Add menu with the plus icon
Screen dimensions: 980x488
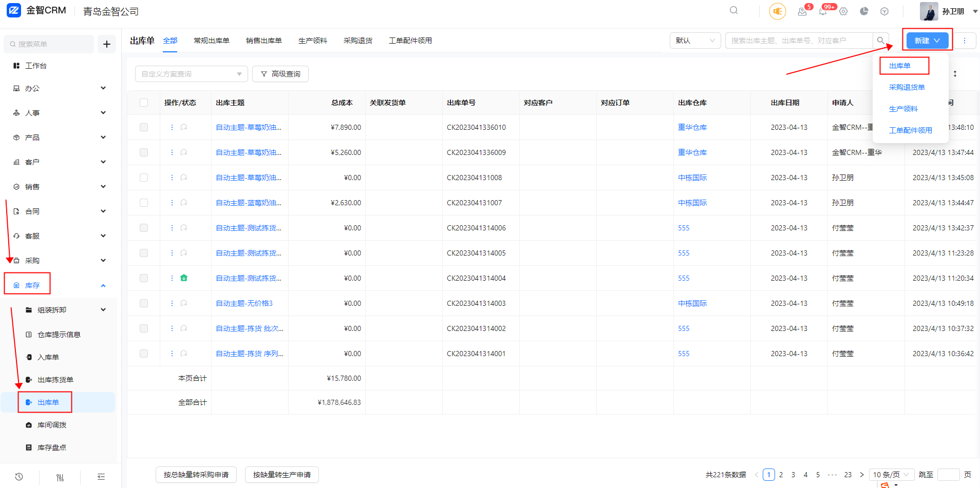(x=107, y=44)
